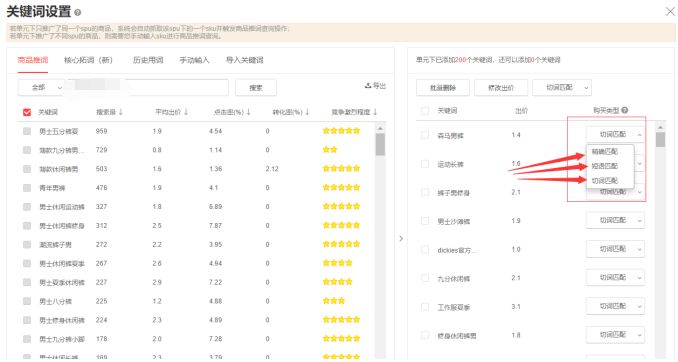Click average bid value 2.9
Screen dimensions: 678x362
click(x=157, y=282)
